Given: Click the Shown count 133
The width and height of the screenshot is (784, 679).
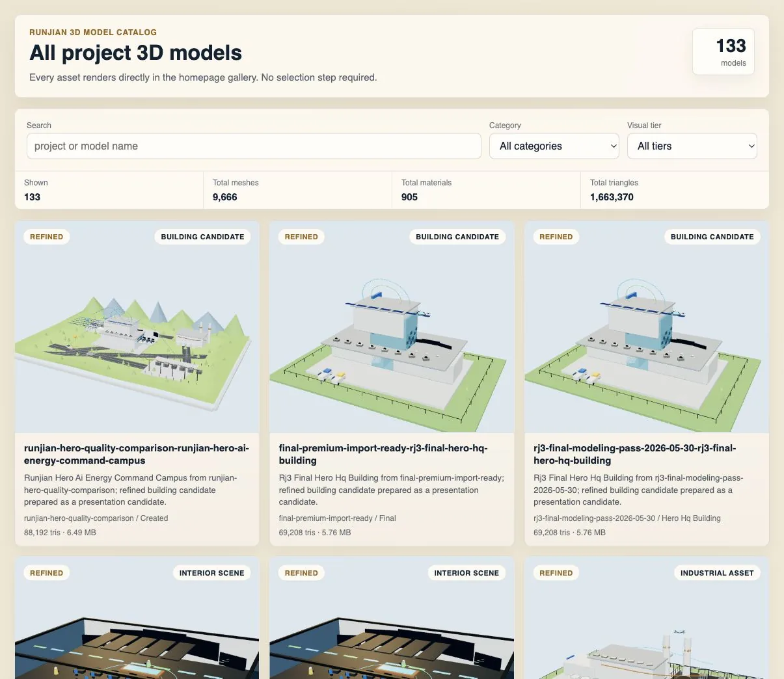Looking at the screenshot, I should pyautogui.click(x=32, y=197).
